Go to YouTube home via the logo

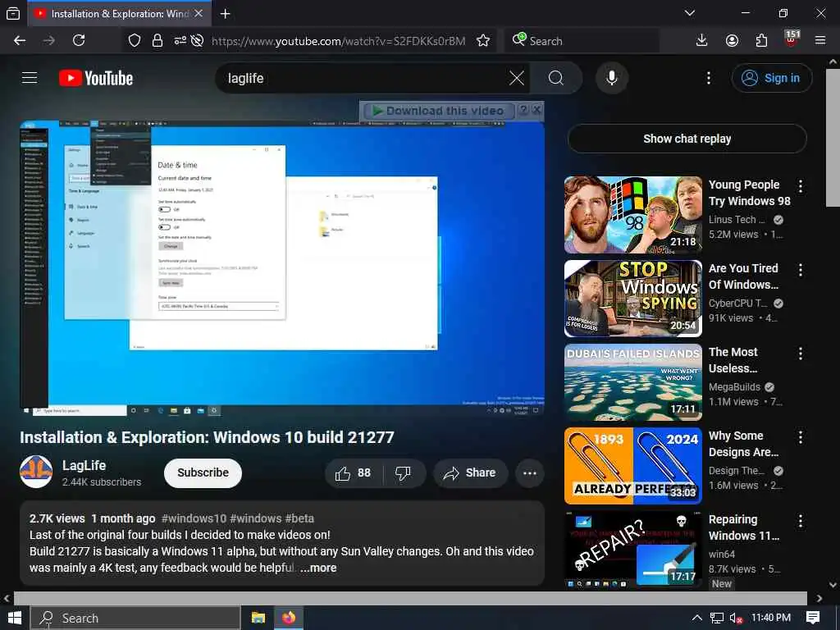coord(96,78)
